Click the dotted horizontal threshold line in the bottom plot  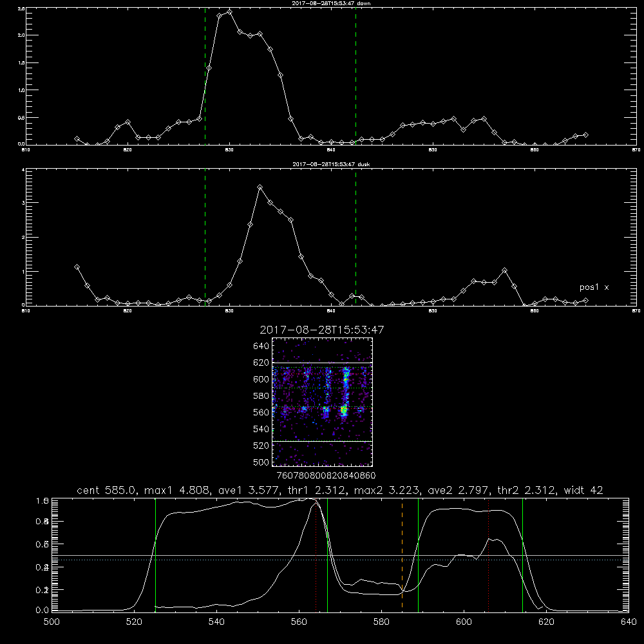(340, 560)
